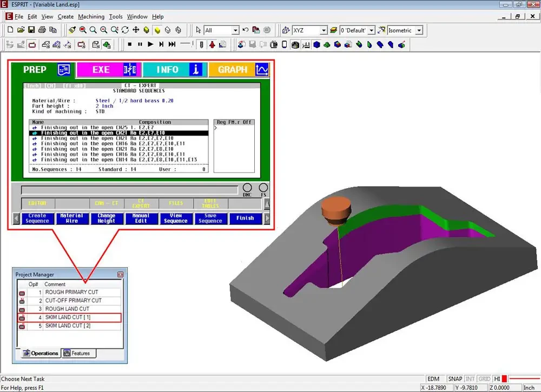Click the Zoom Out magnifier icon

tap(103, 30)
